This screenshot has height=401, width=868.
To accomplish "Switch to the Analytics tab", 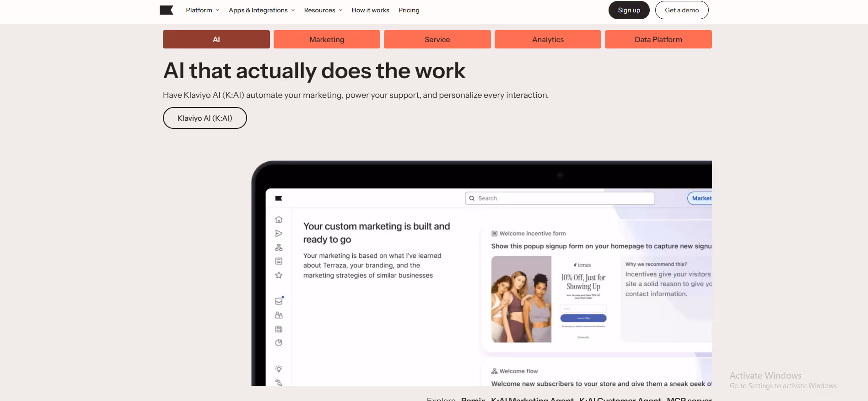I will 548,39.
